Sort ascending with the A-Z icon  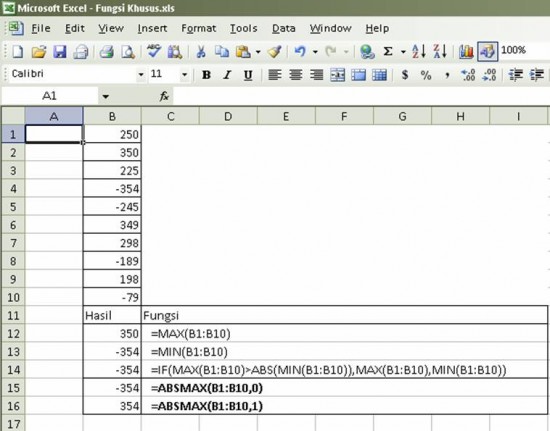coord(418,52)
